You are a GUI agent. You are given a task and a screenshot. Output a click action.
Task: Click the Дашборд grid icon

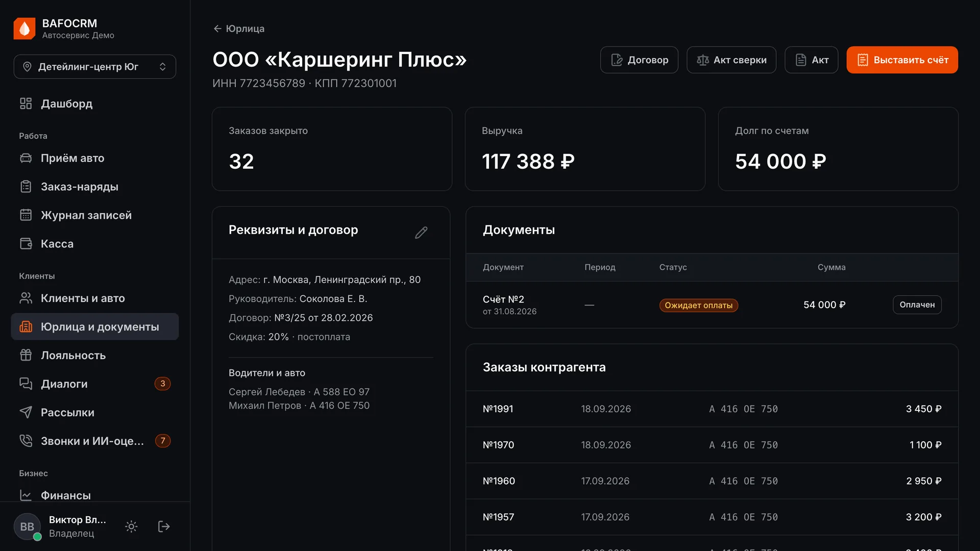26,104
